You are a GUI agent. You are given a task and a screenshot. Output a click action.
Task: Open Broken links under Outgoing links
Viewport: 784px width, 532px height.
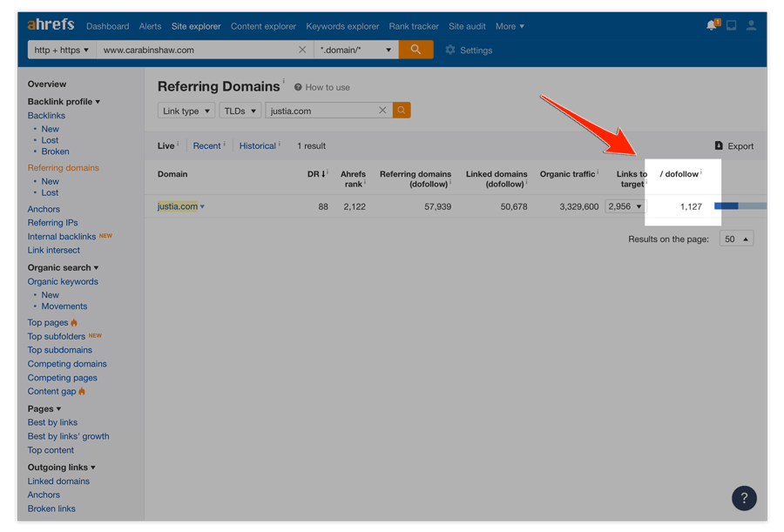51,508
